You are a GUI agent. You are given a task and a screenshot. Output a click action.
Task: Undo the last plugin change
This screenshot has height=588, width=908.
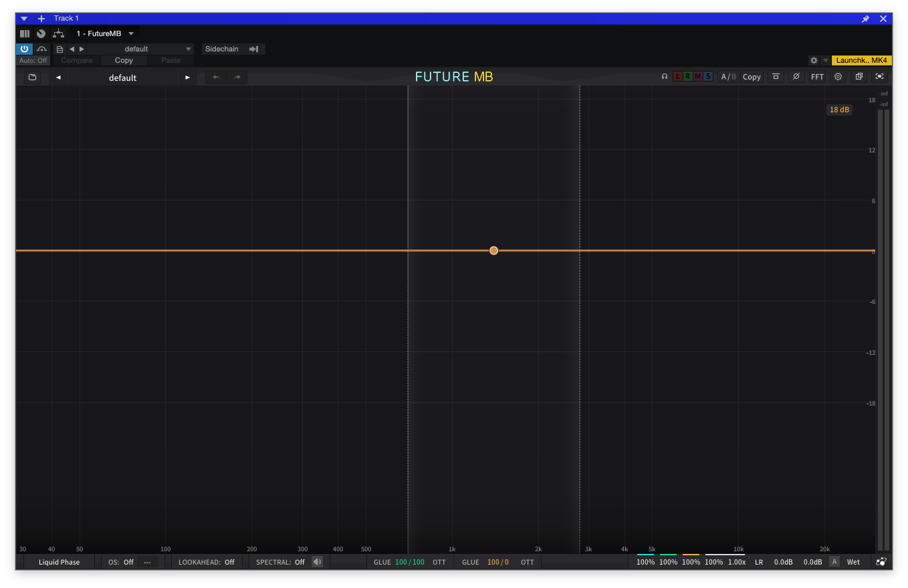click(x=216, y=78)
